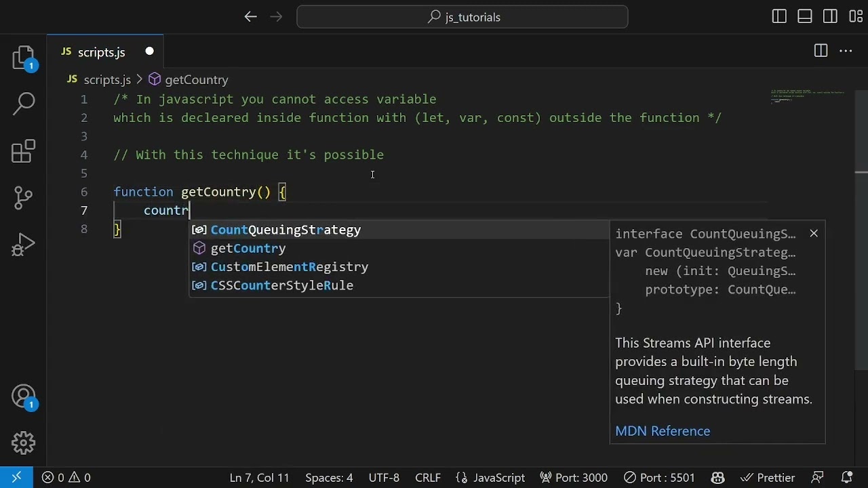Toggle the bottom panel layout button
This screenshot has height=488, width=868.
[805, 17]
